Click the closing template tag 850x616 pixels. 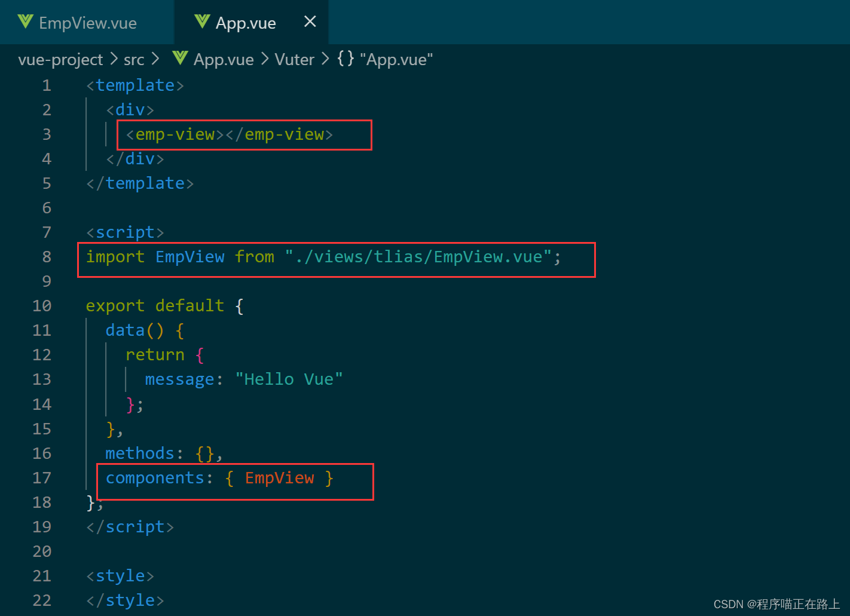[x=140, y=183]
